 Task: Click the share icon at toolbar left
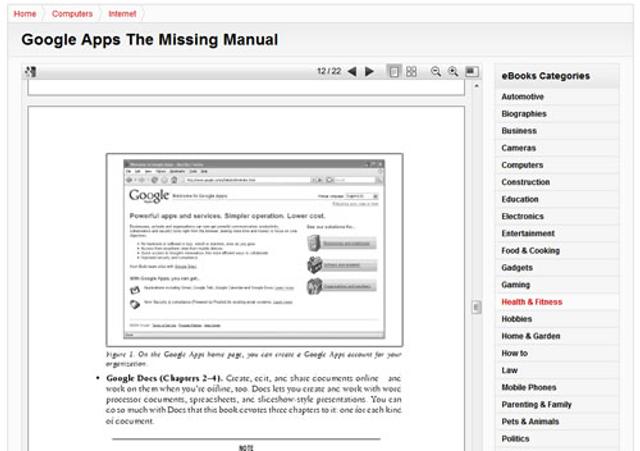click(31, 72)
